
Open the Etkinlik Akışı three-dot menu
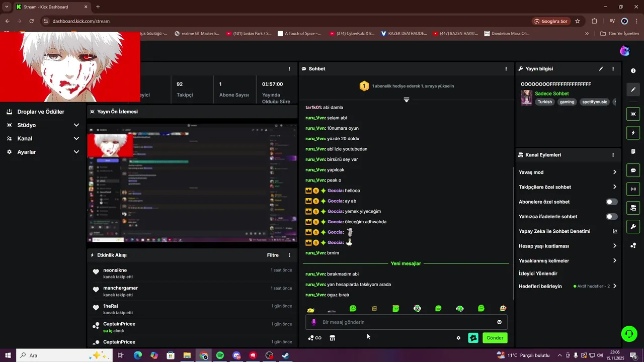click(x=289, y=255)
